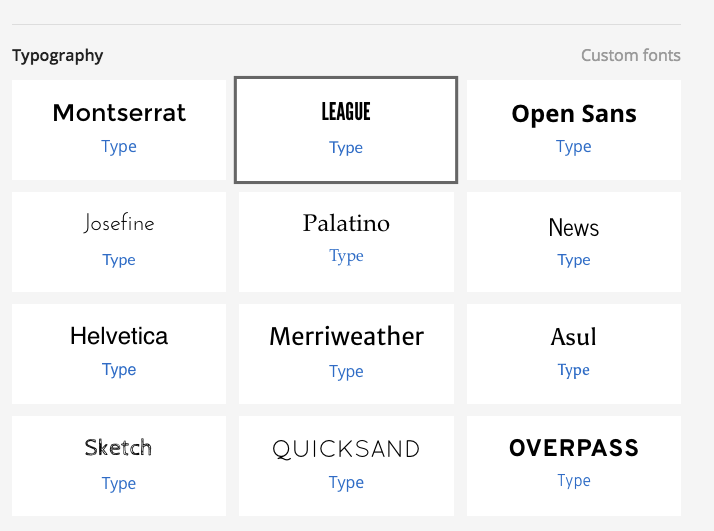Choose the Palatino font card
The height and width of the screenshot is (531, 714).
[346, 242]
